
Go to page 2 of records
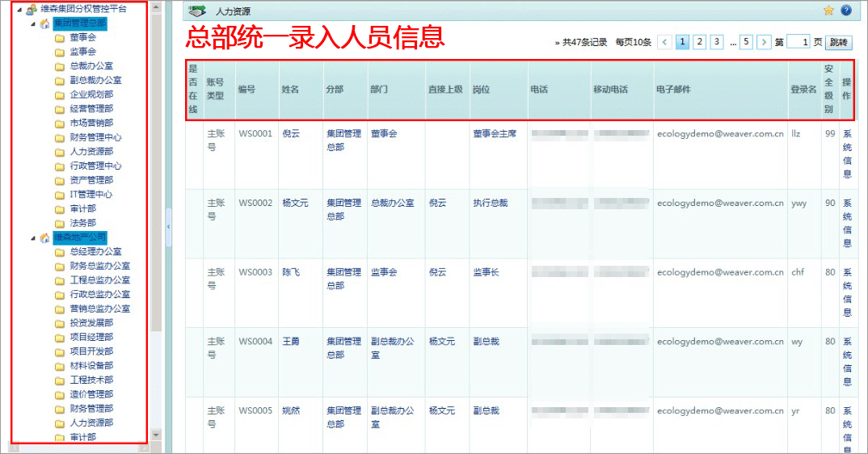(700, 42)
